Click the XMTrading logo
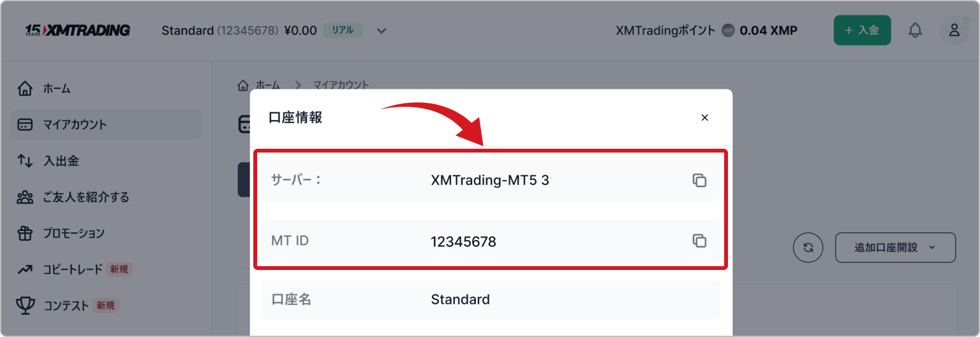The height and width of the screenshot is (337, 980). click(78, 30)
